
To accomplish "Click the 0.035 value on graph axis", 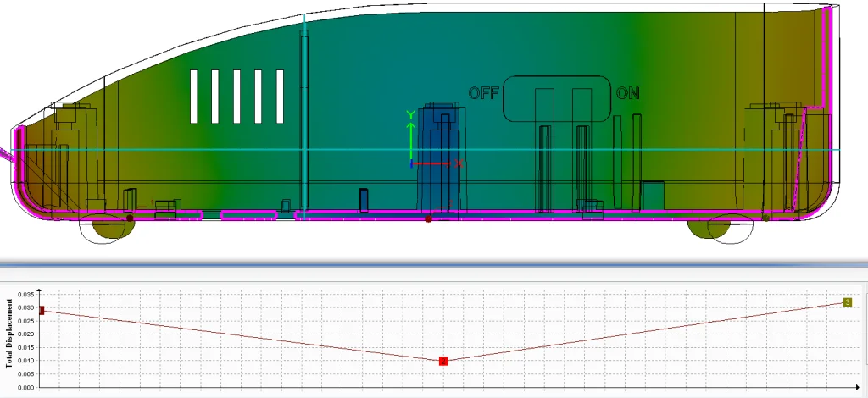I will (x=26, y=294).
